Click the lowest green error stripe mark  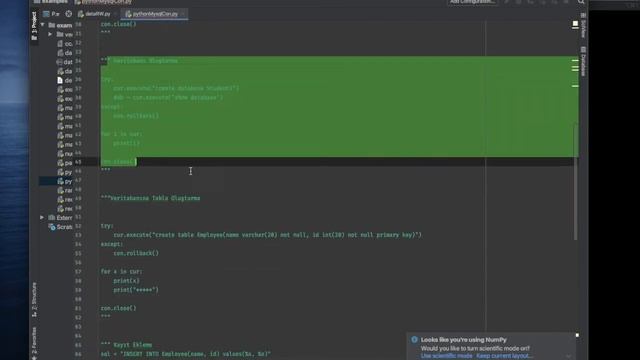pyautogui.click(x=575, y=86)
